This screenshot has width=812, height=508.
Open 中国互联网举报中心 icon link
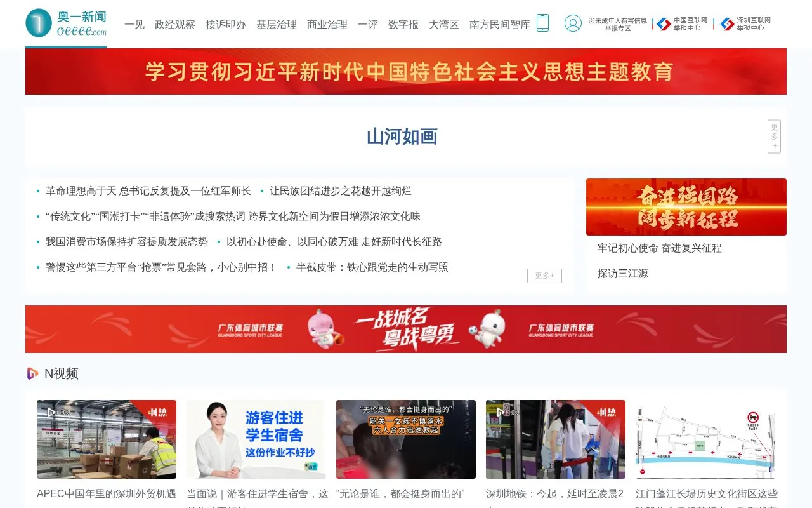click(664, 24)
